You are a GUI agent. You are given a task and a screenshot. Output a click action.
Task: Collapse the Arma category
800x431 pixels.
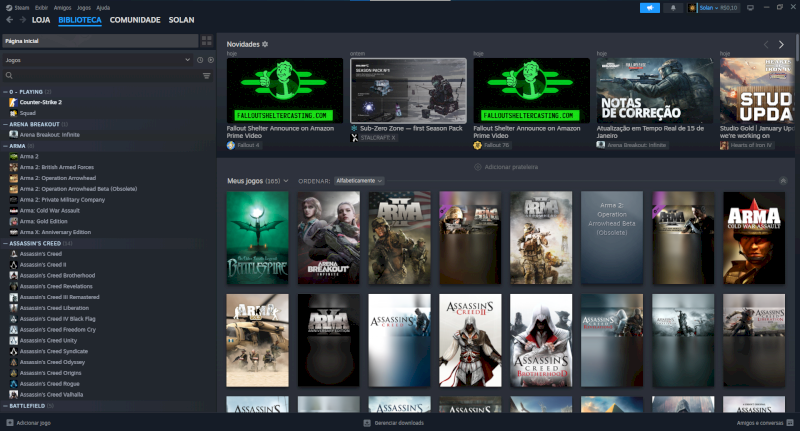5,146
